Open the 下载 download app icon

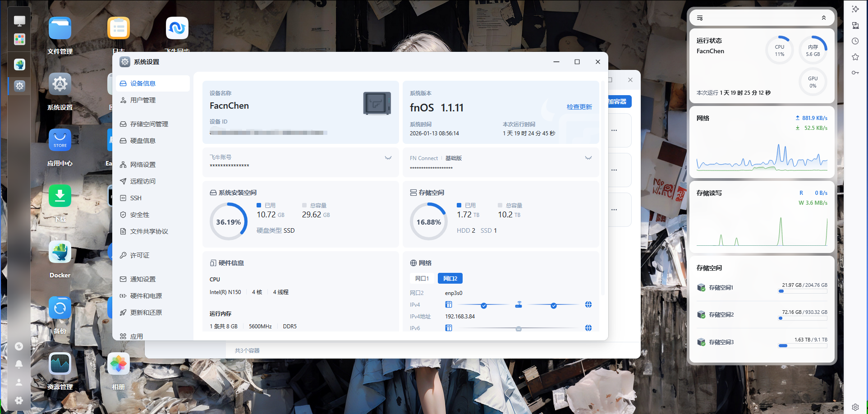pyautogui.click(x=60, y=196)
